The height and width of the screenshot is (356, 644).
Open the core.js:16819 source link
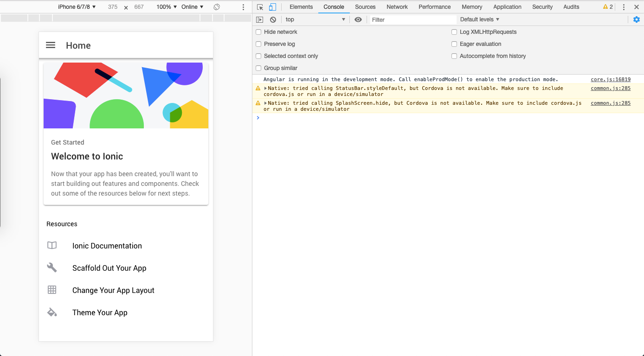(x=611, y=79)
